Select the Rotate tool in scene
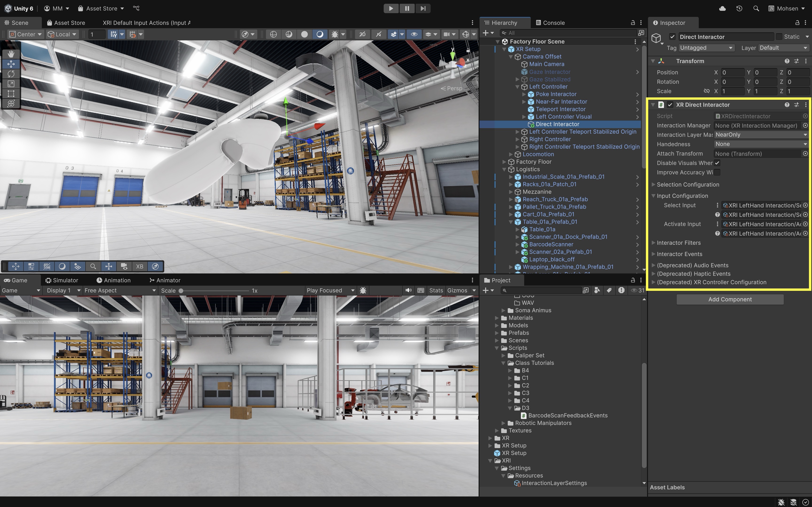The height and width of the screenshot is (507, 812). 11,74
